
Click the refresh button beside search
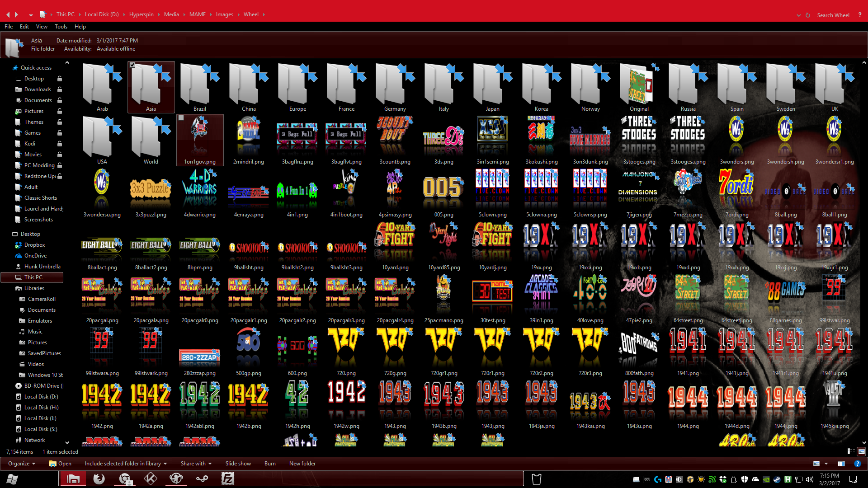point(807,15)
